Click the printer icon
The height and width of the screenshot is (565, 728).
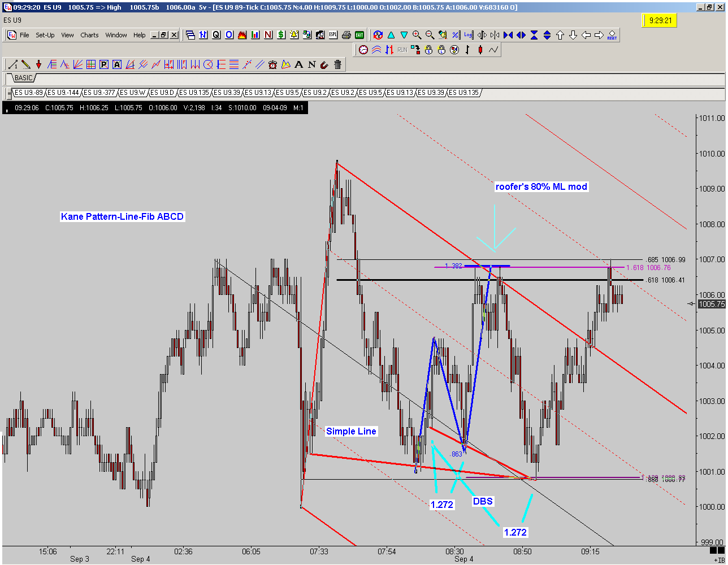[x=346, y=35]
